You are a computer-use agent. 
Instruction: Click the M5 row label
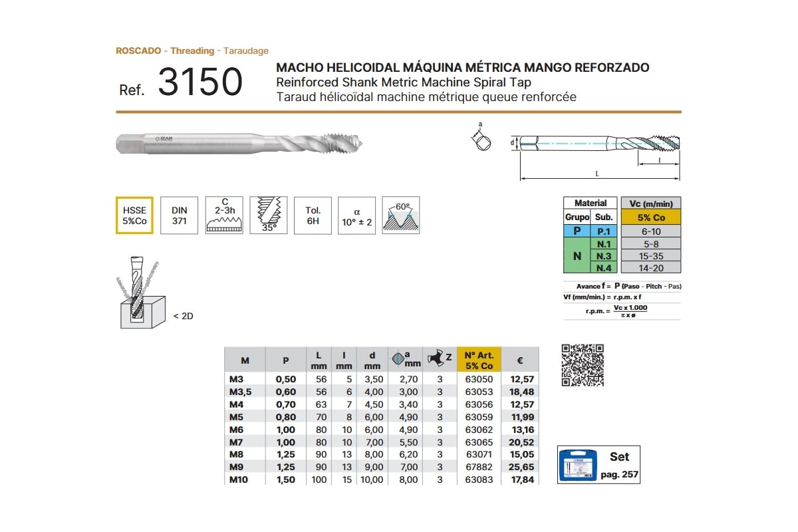pos(237,417)
